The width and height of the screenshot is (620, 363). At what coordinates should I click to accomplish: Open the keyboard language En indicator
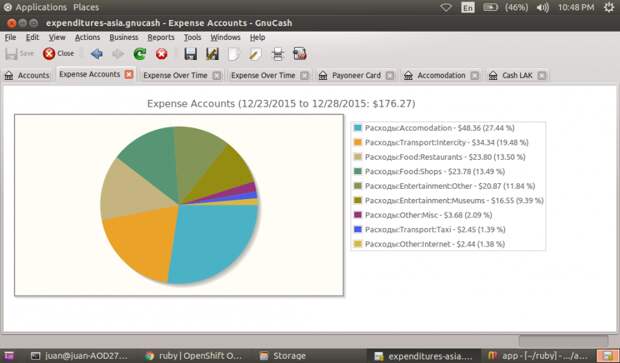[468, 8]
